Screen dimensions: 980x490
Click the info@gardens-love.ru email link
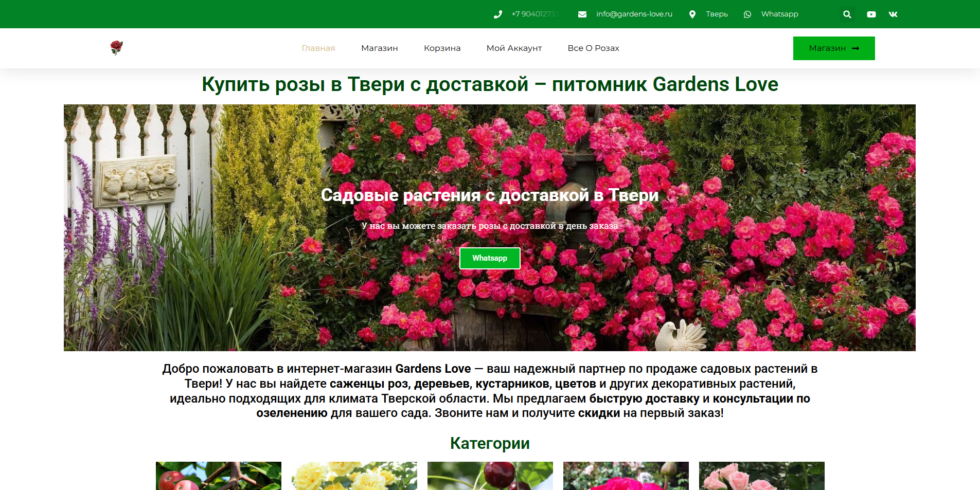coord(634,14)
